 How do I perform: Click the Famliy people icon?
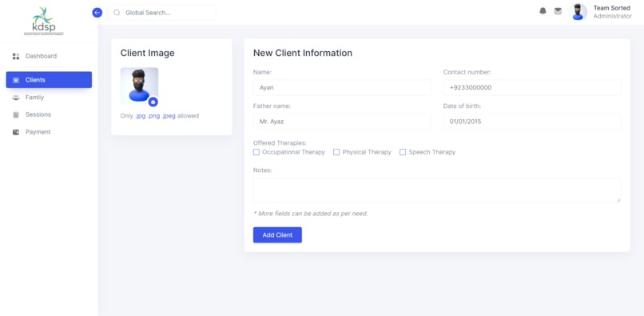click(16, 98)
